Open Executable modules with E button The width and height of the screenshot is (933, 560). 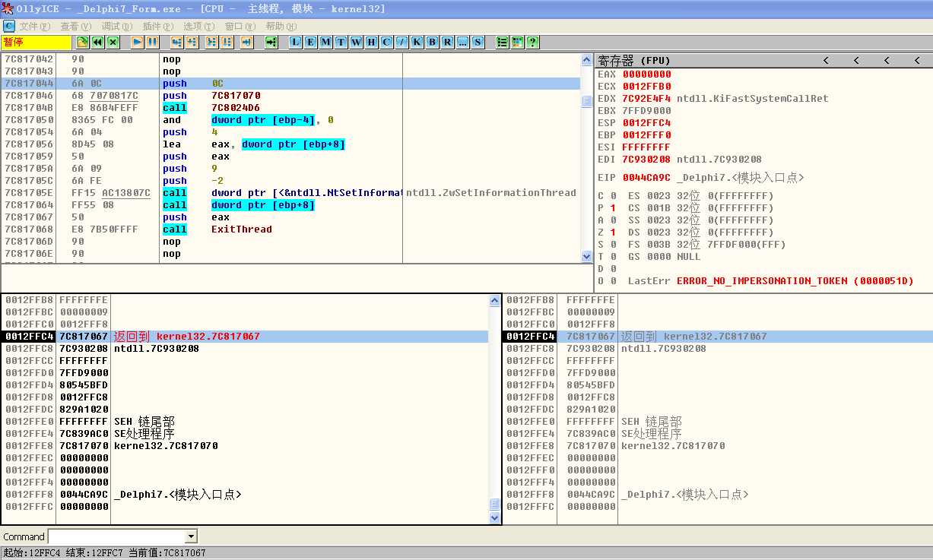310,42
